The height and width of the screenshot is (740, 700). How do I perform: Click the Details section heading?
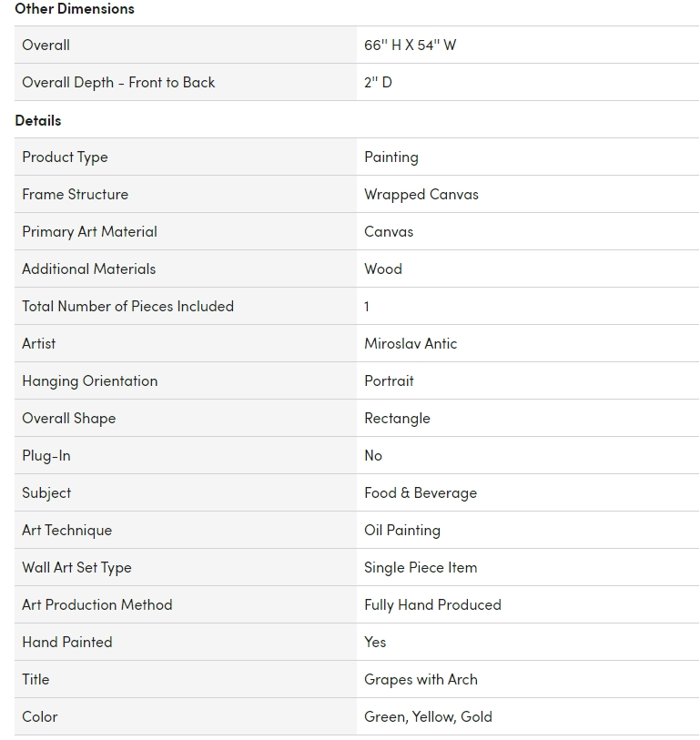pos(38,120)
